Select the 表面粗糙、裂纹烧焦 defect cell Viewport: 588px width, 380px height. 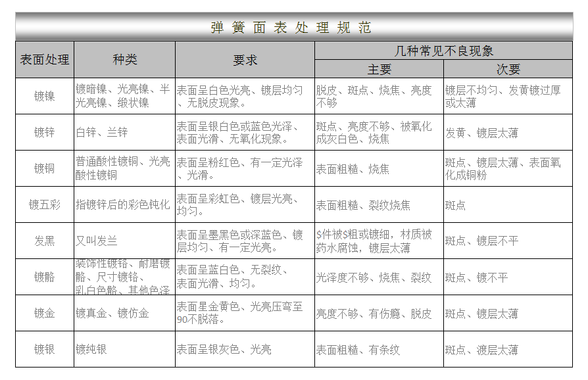click(379, 204)
